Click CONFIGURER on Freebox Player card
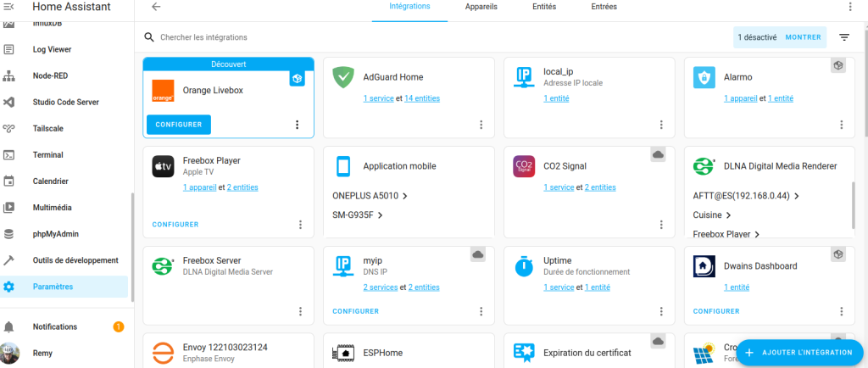Image resolution: width=868 pixels, height=368 pixels. click(x=175, y=224)
